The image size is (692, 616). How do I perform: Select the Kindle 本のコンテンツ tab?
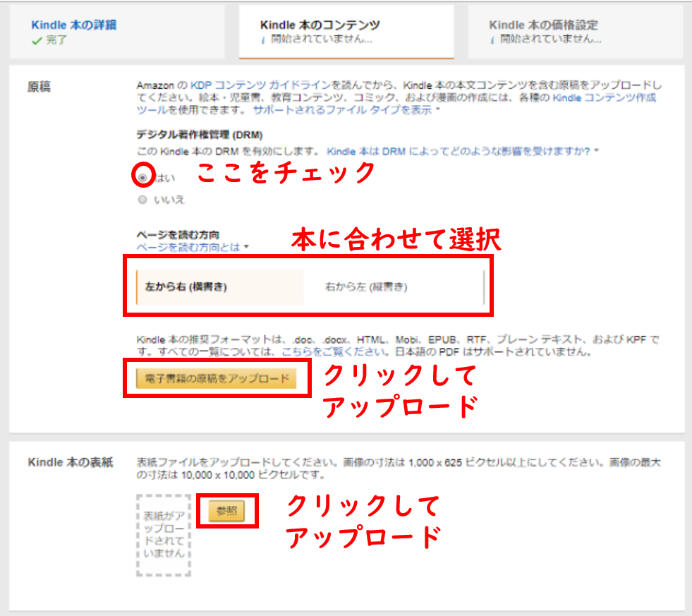[346, 32]
